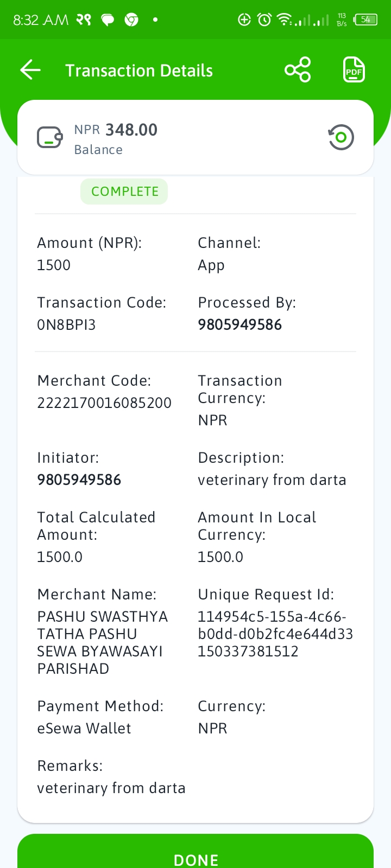Tap the COMPLETE status badge
This screenshot has width=391, height=868.
click(x=124, y=192)
